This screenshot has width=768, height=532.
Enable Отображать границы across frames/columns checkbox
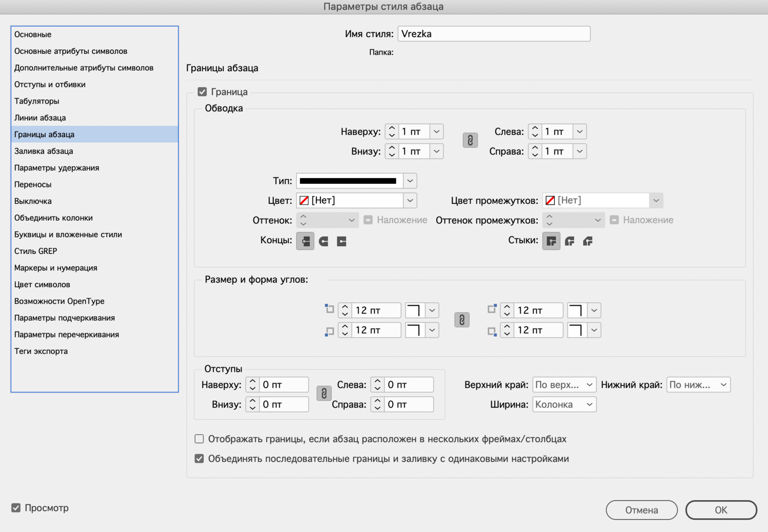pyautogui.click(x=199, y=439)
